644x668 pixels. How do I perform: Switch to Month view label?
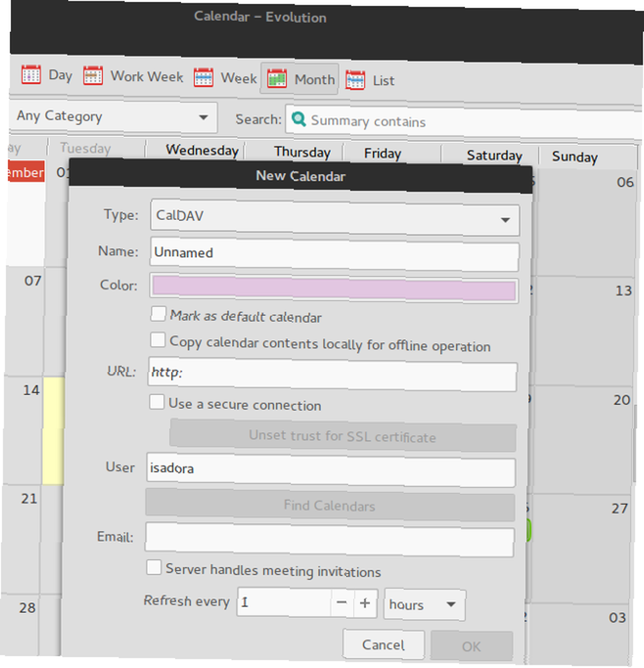click(315, 79)
